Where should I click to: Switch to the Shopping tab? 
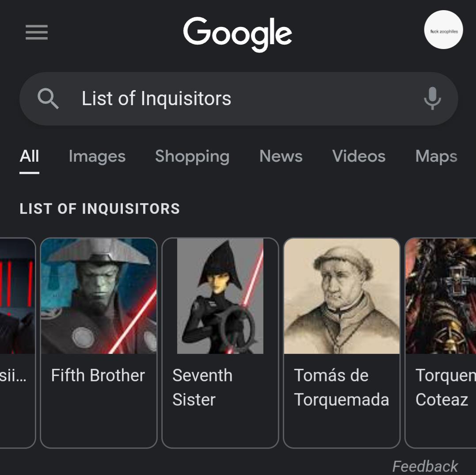click(x=192, y=156)
